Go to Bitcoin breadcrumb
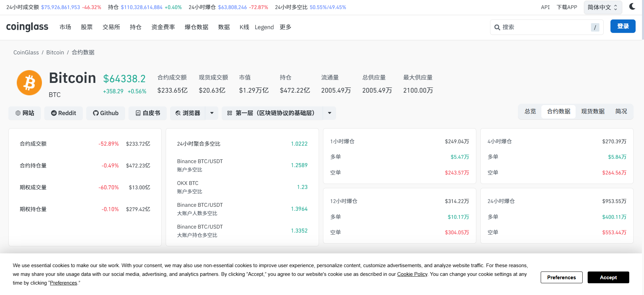 tap(55, 52)
